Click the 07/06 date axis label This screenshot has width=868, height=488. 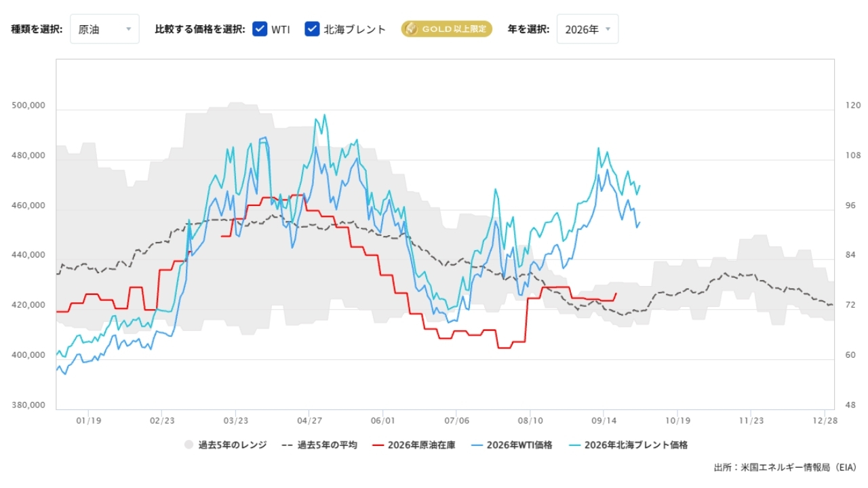(456, 420)
